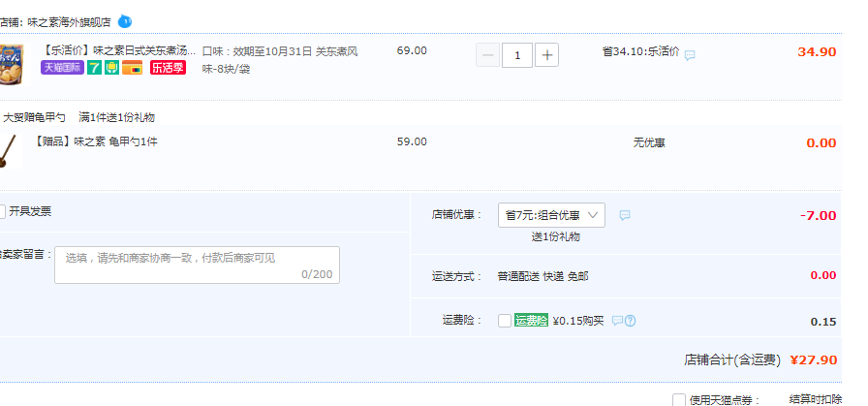The image size is (868, 406).
Task: Check the 使用天猫点券 checkbox
Action: [679, 400]
